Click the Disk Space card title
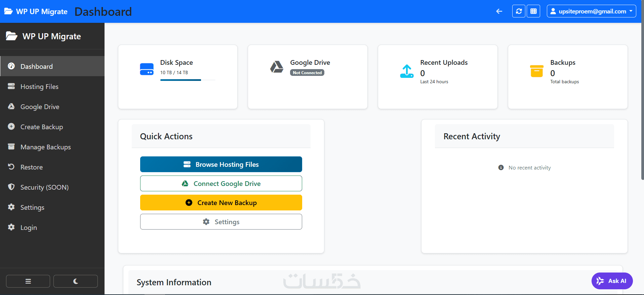 point(176,62)
